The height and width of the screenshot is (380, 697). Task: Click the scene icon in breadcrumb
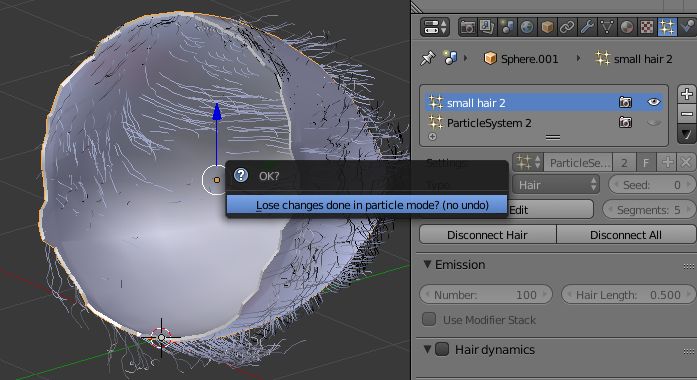click(x=450, y=58)
